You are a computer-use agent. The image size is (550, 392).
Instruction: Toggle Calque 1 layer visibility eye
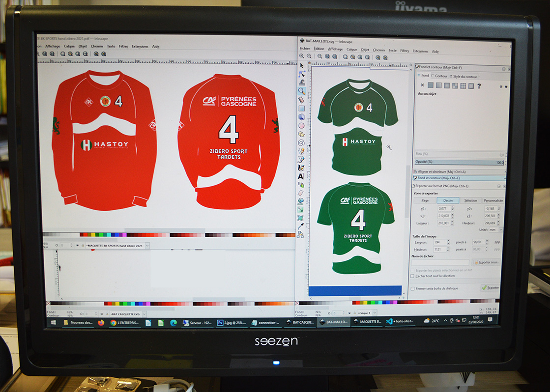(x=349, y=313)
